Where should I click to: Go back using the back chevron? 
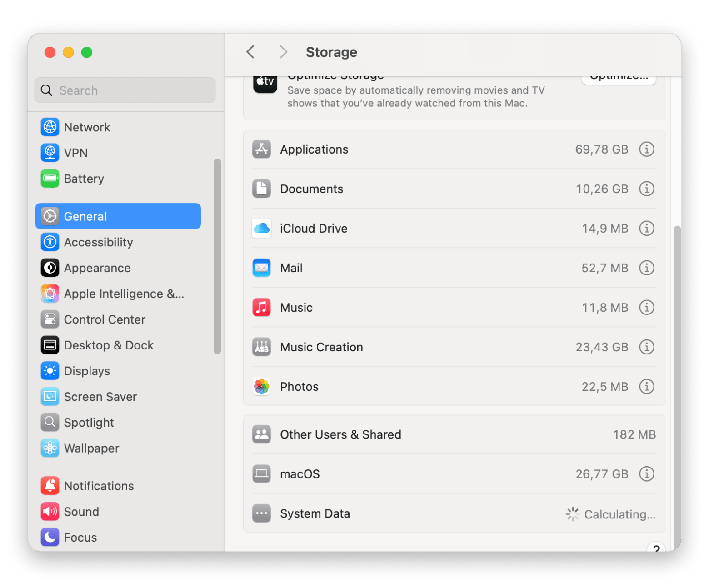[x=250, y=52]
